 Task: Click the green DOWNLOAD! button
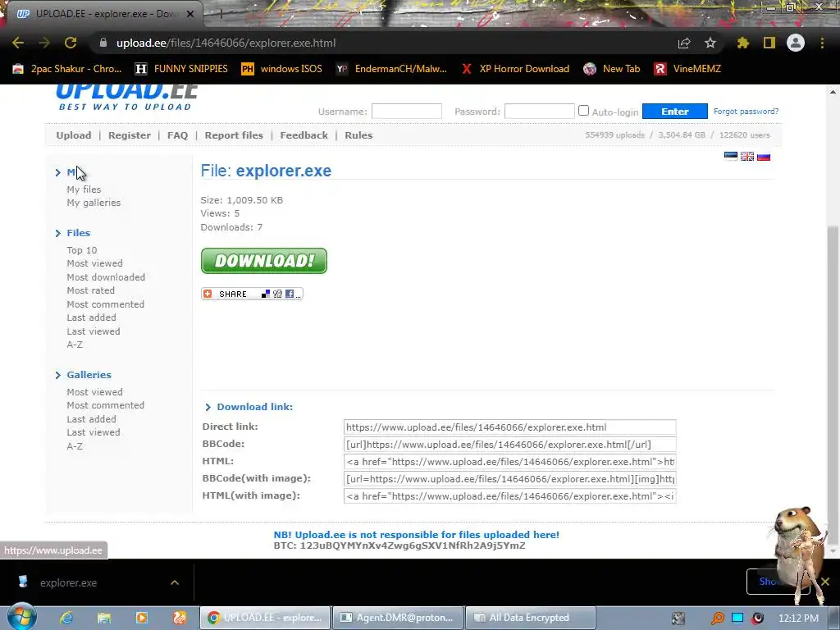(263, 260)
